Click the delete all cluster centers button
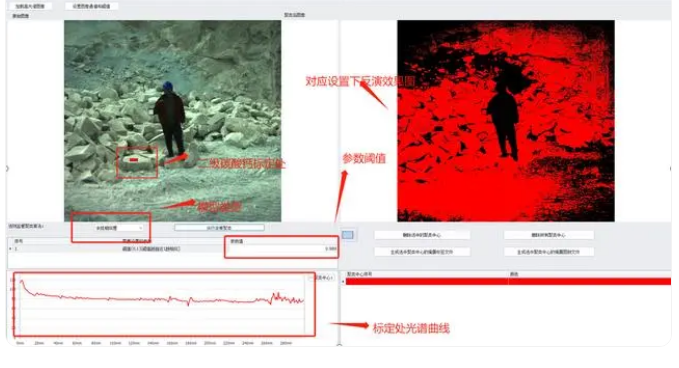 [x=548, y=235]
